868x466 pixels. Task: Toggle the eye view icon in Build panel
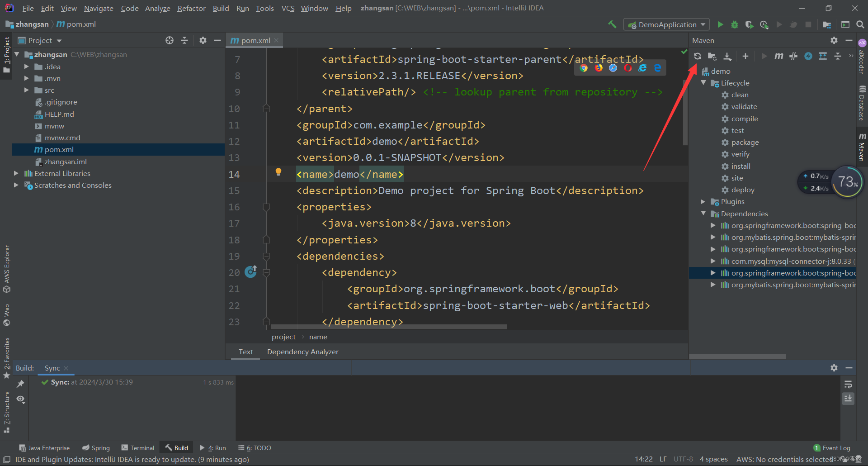click(x=20, y=399)
